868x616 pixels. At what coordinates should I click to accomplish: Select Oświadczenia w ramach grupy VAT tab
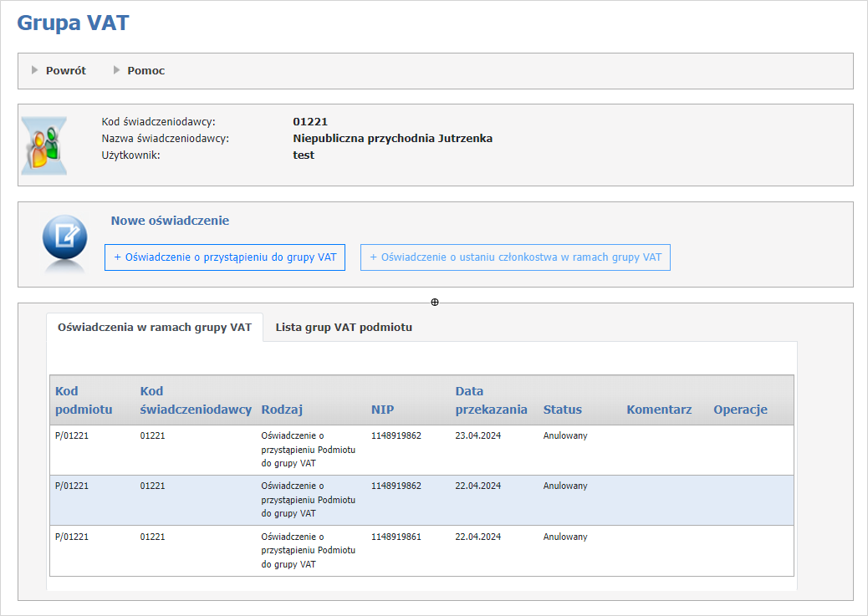click(x=154, y=328)
